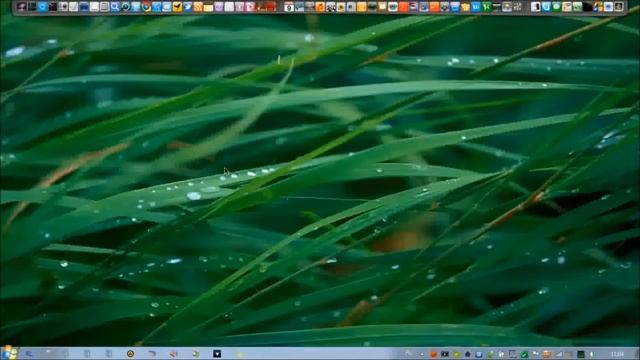Click the wide red icon in the dock
Image resolution: width=640 pixels, height=360 pixels.
(267, 7)
